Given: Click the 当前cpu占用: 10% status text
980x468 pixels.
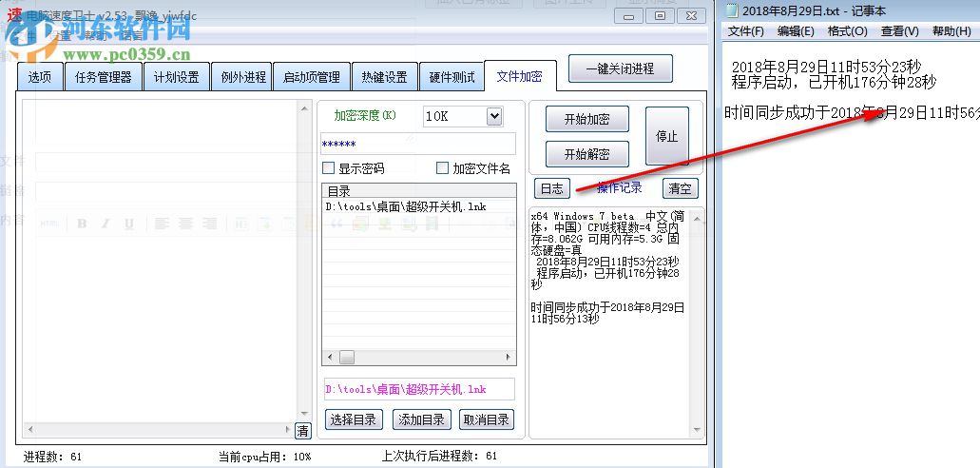Looking at the screenshot, I should pyautogui.click(x=264, y=457).
